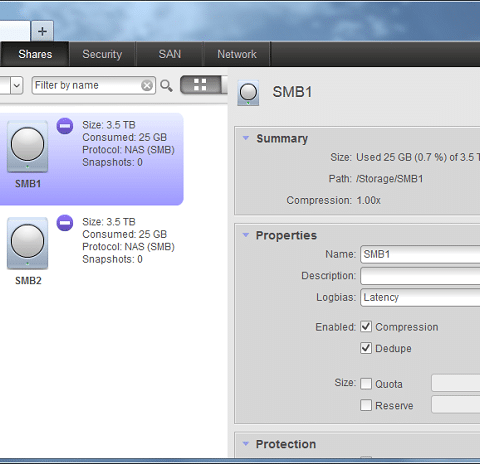
Task: Click SMB2's 'Snapshots: 0' text
Action: click(x=112, y=259)
